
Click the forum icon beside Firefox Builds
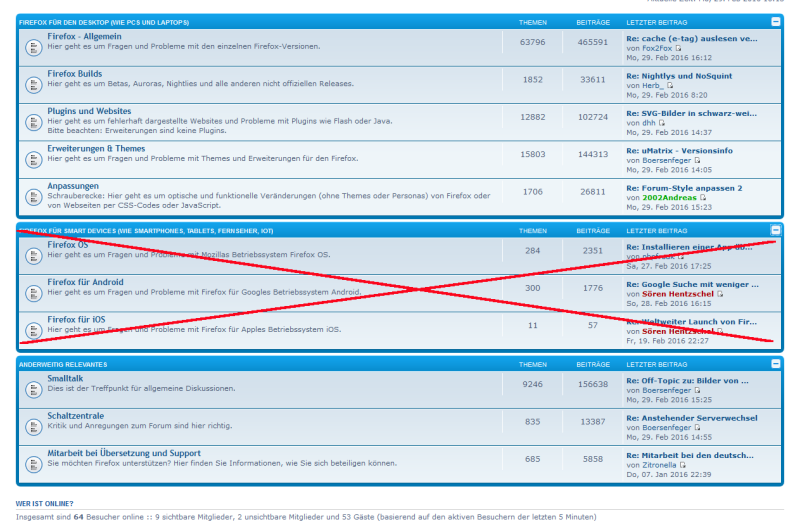(34, 85)
